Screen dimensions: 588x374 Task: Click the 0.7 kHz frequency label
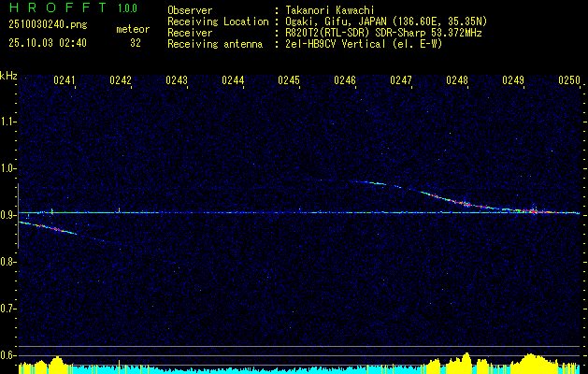pyautogui.click(x=7, y=309)
